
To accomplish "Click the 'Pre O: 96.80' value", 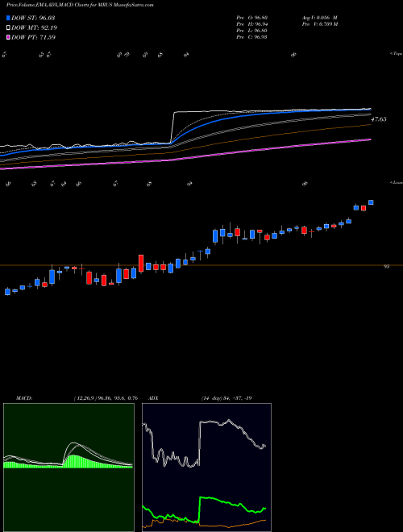I will point(251,18).
